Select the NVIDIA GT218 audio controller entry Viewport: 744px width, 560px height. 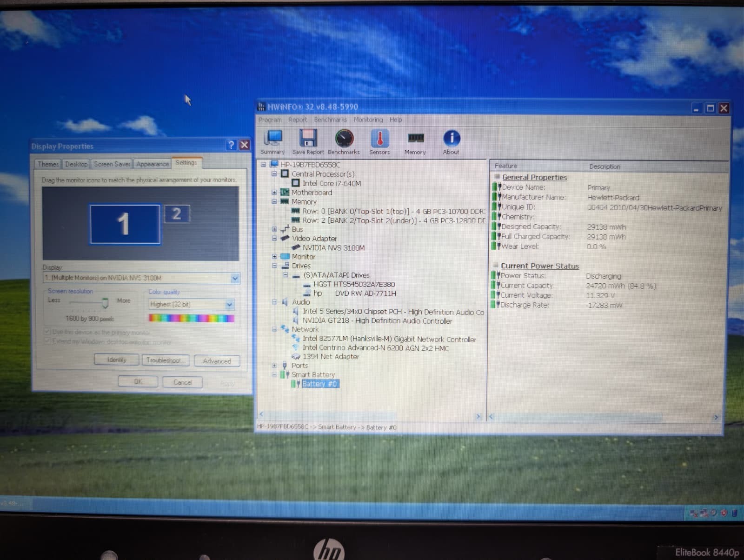(x=377, y=321)
